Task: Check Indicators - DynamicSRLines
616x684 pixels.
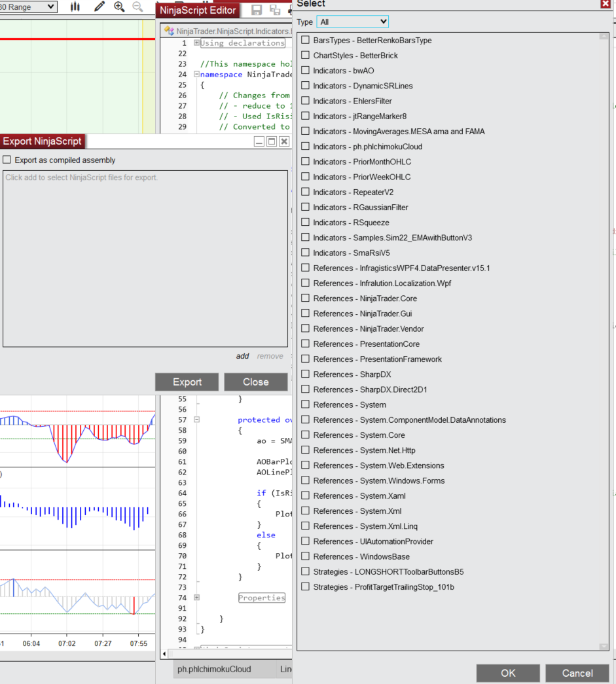Action: click(306, 86)
